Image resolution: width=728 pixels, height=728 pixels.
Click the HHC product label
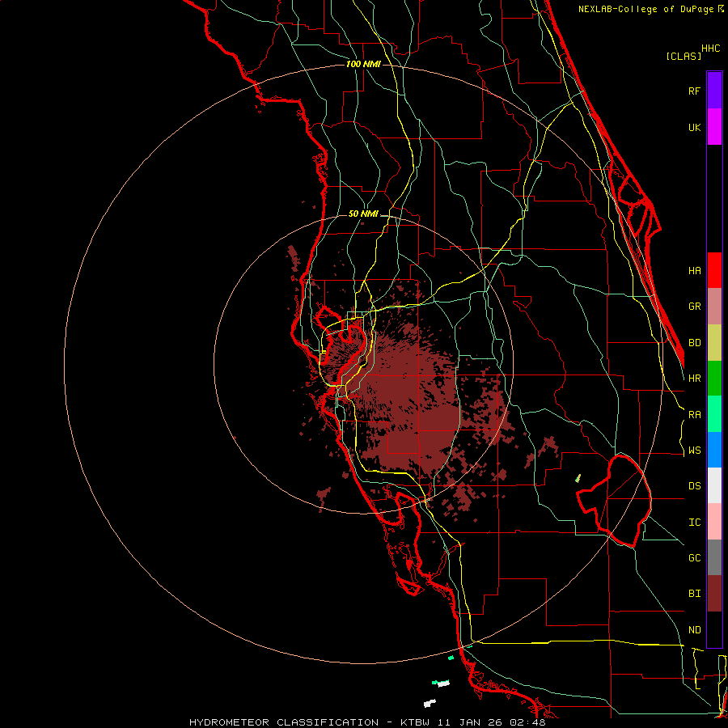(x=710, y=49)
